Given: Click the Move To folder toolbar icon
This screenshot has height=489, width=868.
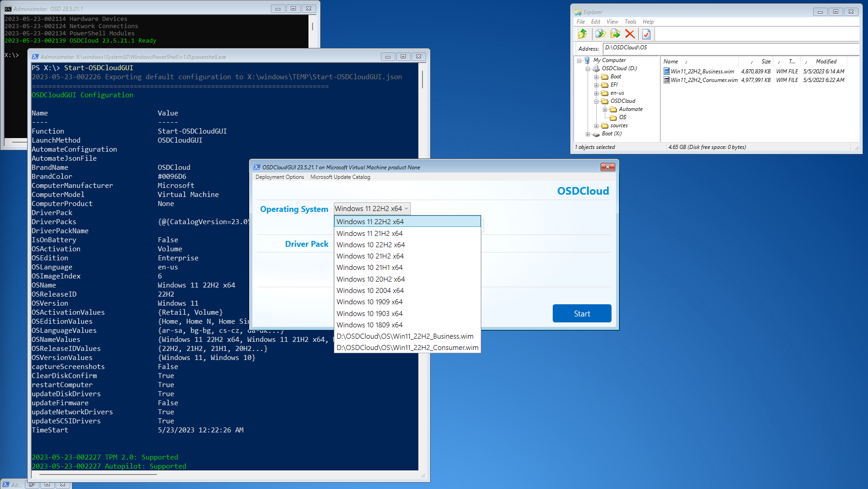Looking at the screenshot, I should (615, 34).
